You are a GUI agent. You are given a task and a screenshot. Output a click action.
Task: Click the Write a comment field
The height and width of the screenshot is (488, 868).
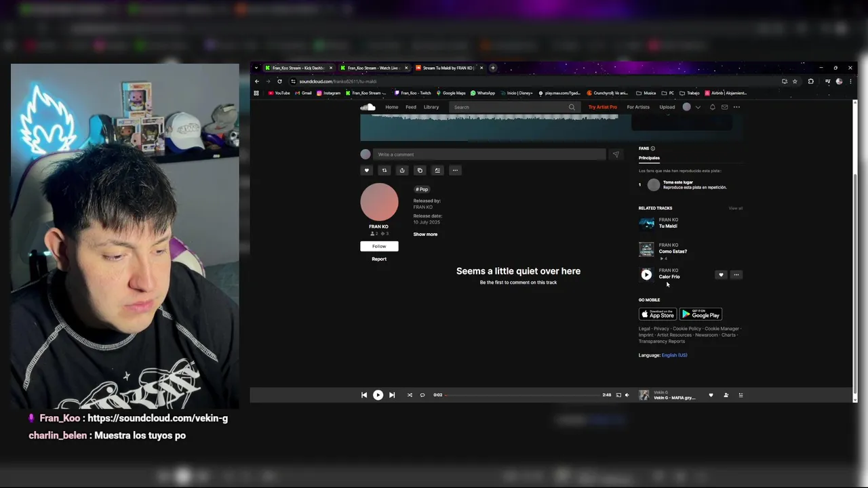click(489, 155)
